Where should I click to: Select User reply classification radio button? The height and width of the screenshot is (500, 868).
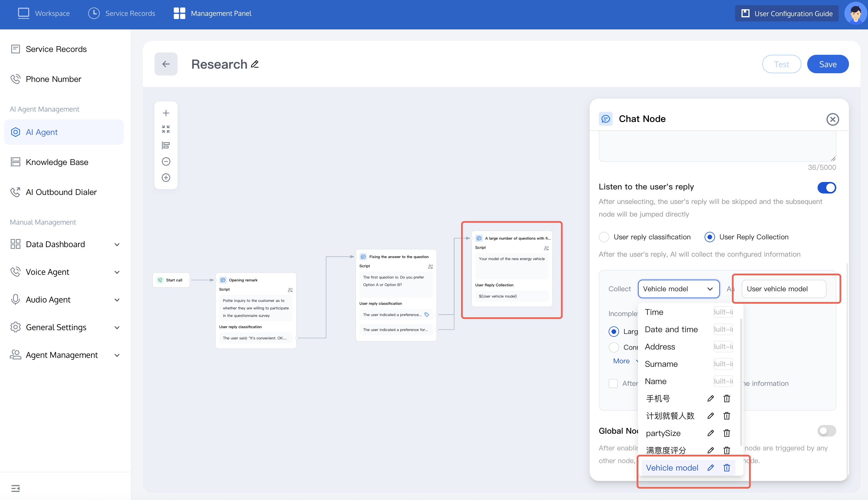[x=604, y=237]
